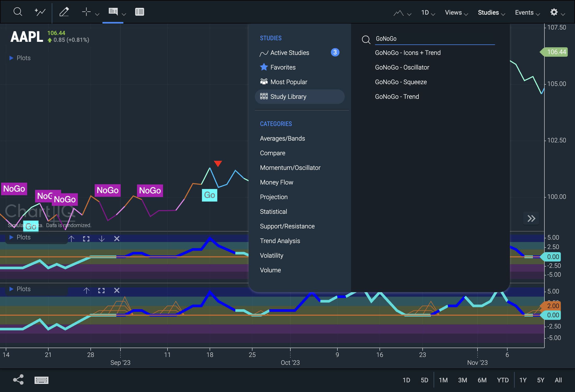Set range to 1M

(x=443, y=380)
